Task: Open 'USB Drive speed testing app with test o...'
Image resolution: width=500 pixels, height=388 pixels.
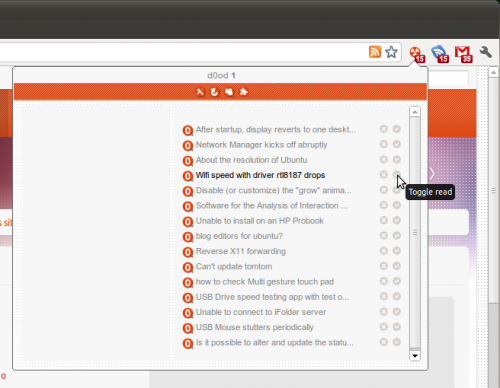Action: tap(272, 297)
